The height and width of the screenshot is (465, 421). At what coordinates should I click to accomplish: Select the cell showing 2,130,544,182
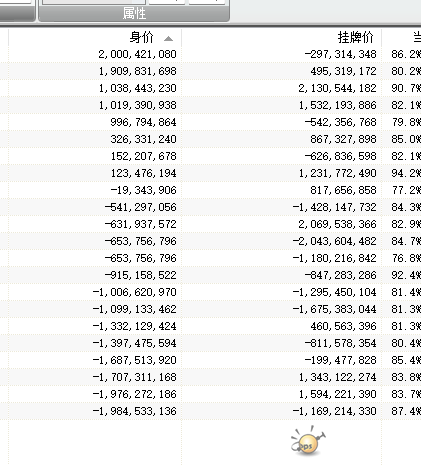coord(282,88)
